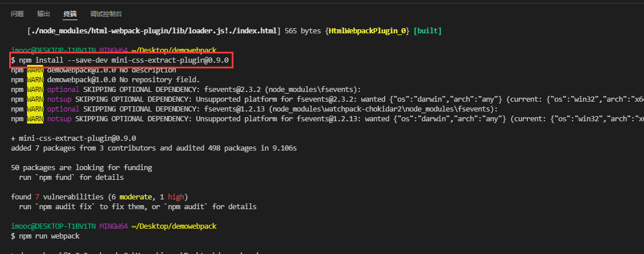This screenshot has height=254, width=644.
Task: Click the "+ mini-css-extract-plugin@0.9.0" result line
Action: [73, 138]
